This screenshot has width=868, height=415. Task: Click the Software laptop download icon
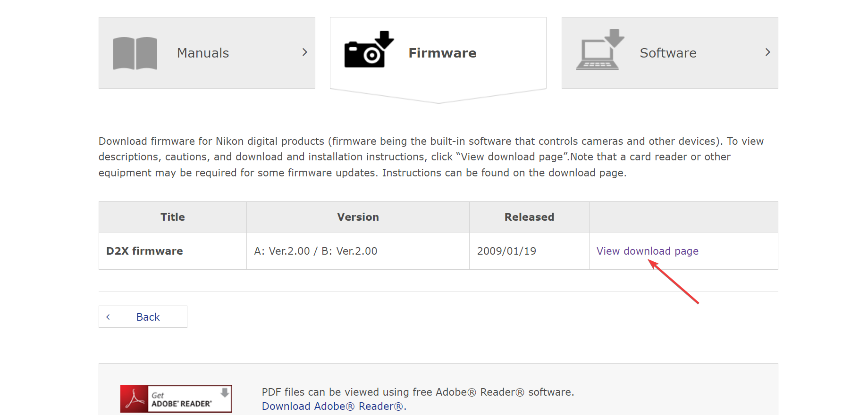(600, 50)
